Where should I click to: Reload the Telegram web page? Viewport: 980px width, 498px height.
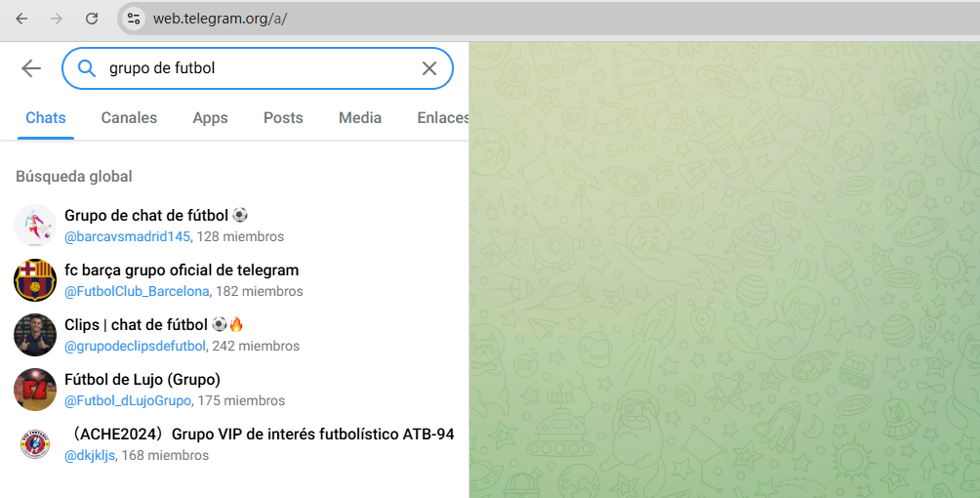click(x=92, y=19)
